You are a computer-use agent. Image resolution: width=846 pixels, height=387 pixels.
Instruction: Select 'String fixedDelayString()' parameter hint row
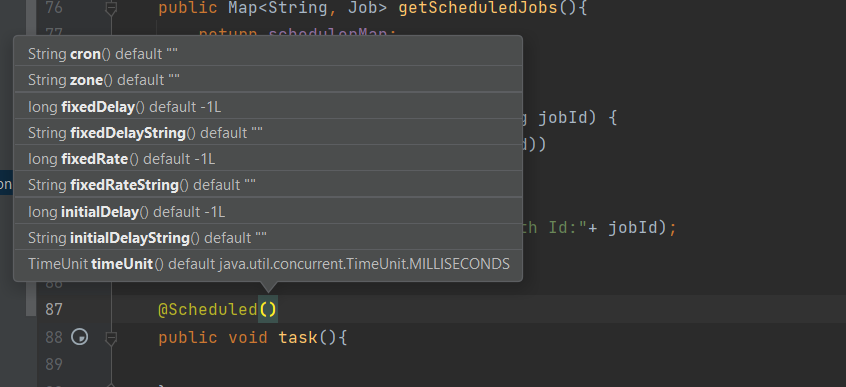pyautogui.click(x=268, y=132)
